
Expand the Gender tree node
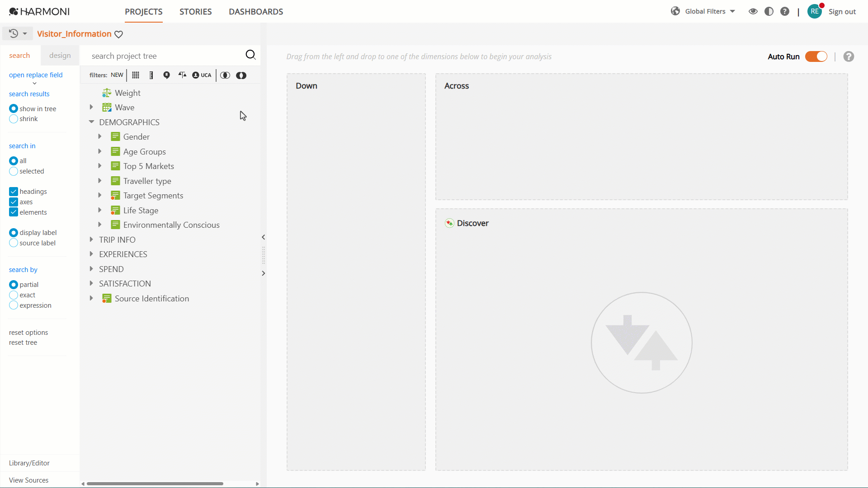point(100,136)
